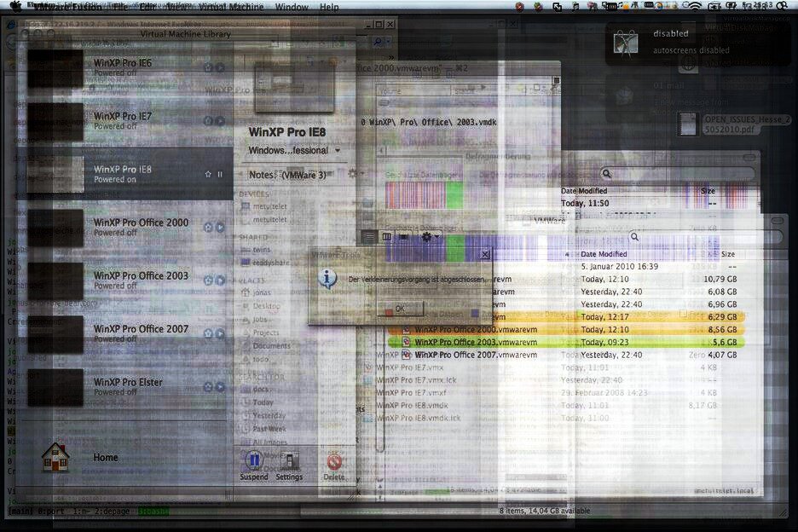The width and height of the screenshot is (798, 532).
Task: Select the WinXP Pro Office 2003 library row
Action: coord(124,280)
